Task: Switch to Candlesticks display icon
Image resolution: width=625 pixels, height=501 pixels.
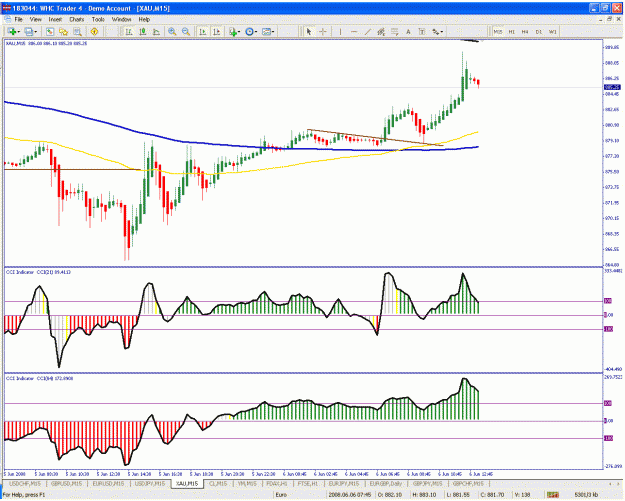Action: (x=143, y=31)
